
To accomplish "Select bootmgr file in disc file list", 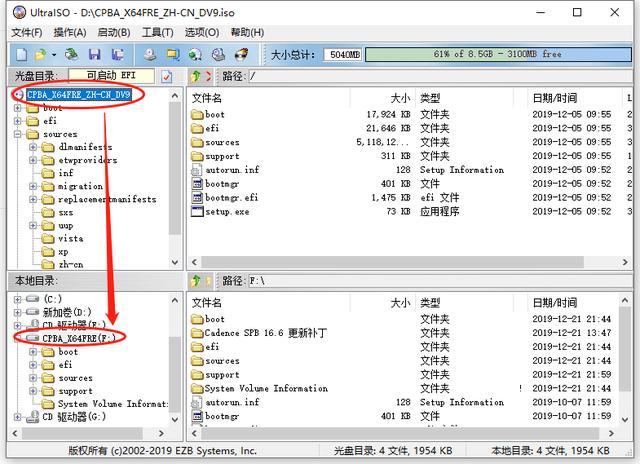I will point(222,184).
